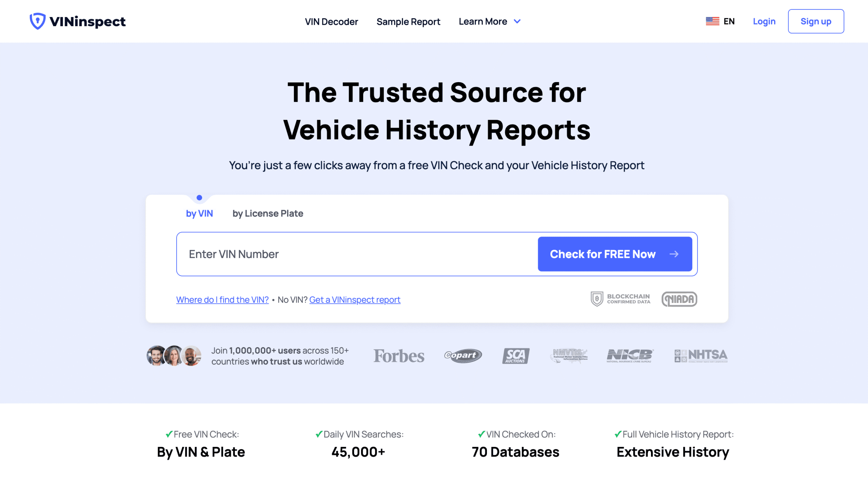Open the Where do I find the VIN link
Screen dimensions: 868x485
click(x=222, y=299)
